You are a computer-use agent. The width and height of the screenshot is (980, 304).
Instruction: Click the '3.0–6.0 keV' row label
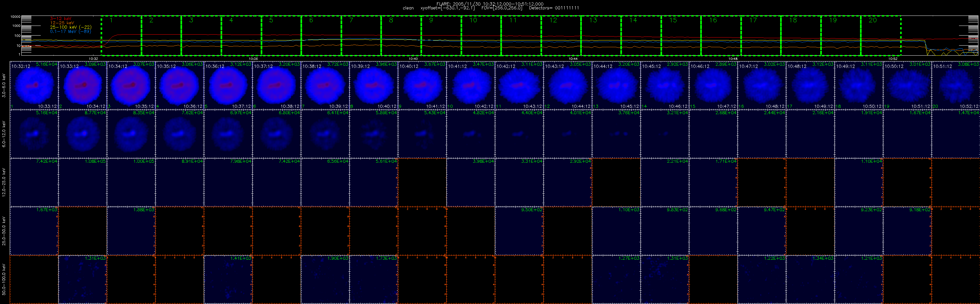tap(4, 86)
